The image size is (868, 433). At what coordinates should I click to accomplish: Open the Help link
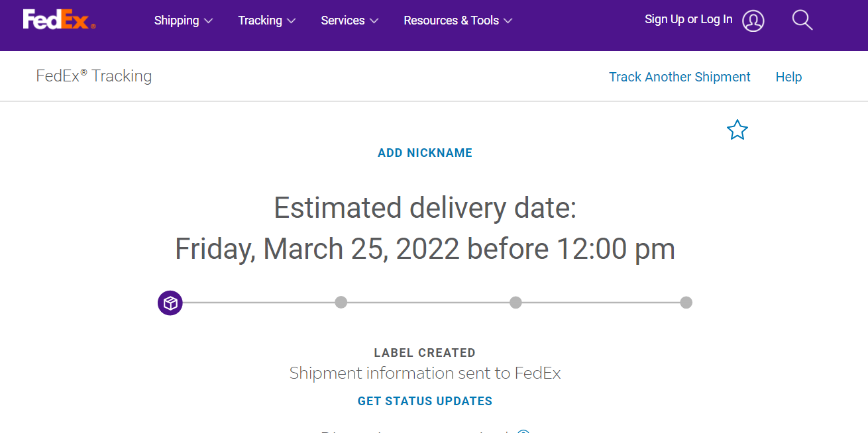(788, 76)
